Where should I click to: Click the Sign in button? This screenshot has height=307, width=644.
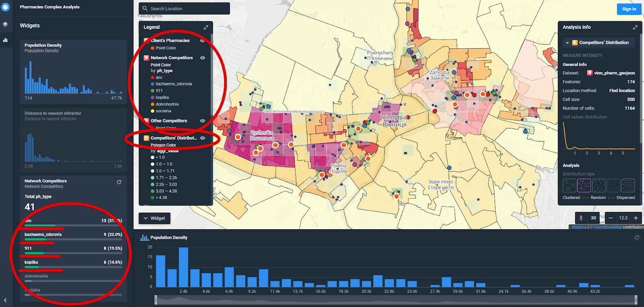[629, 9]
